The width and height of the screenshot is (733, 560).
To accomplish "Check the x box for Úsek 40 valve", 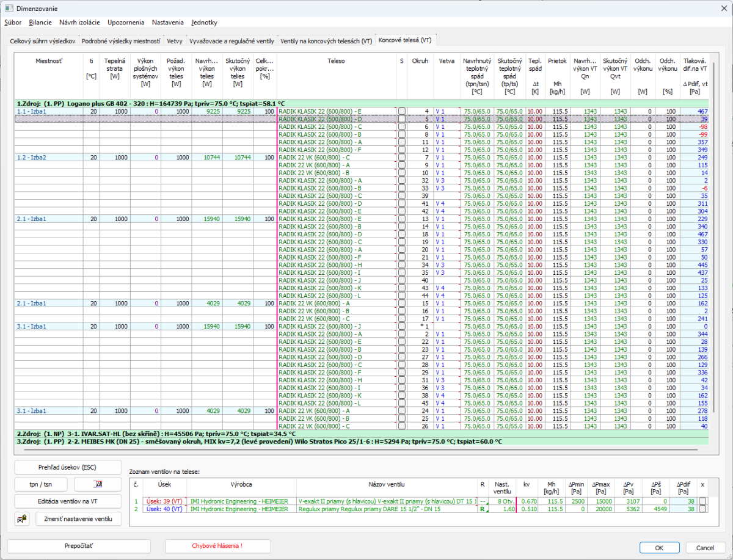I will [702, 509].
